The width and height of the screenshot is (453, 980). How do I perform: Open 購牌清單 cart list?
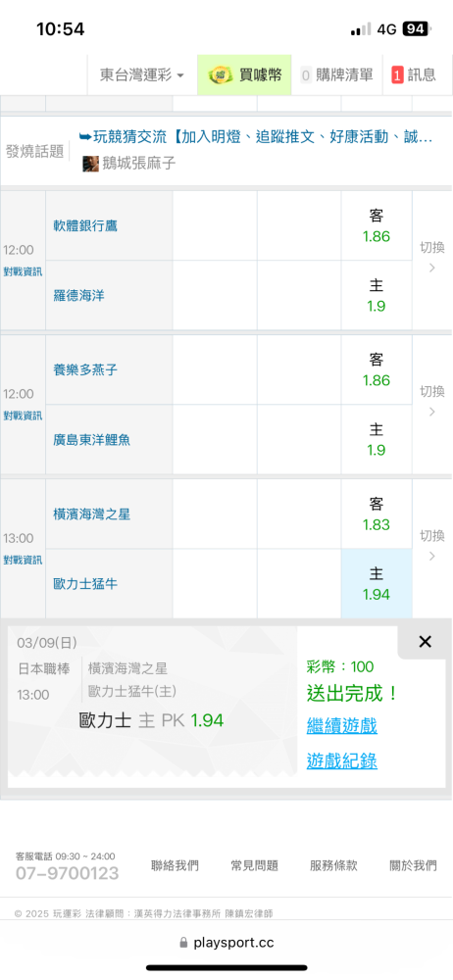pos(336,75)
